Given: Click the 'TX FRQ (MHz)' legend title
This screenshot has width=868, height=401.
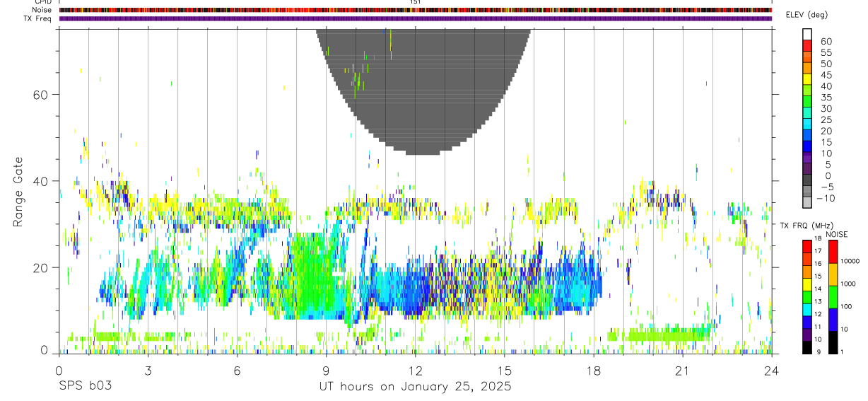Looking at the screenshot, I should tap(807, 225).
